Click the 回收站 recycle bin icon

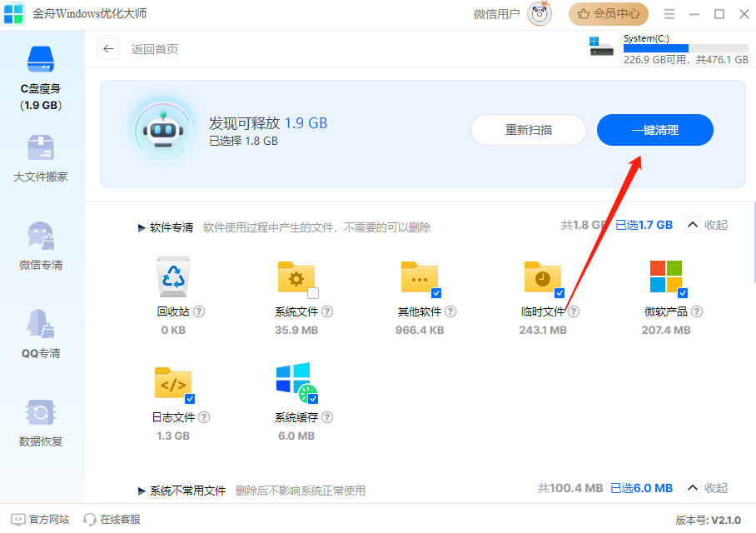(173, 277)
